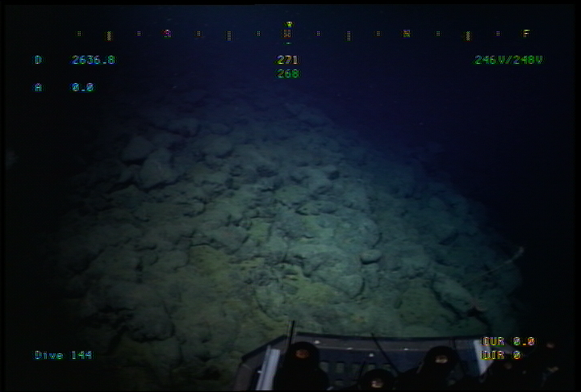Screen dimensions: 581x392
Task: Select the heading readout 271
Action: tap(287, 60)
